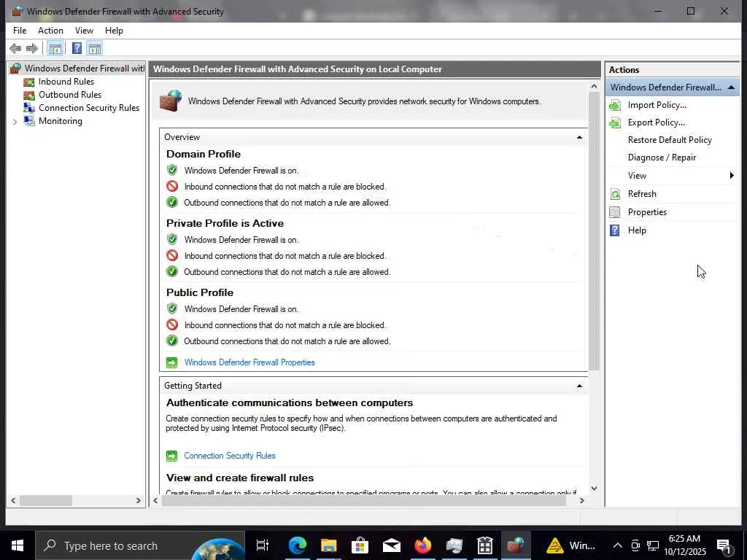Viewport: 747px width, 560px height.
Task: Click the taskbar search box
Action: click(x=140, y=545)
